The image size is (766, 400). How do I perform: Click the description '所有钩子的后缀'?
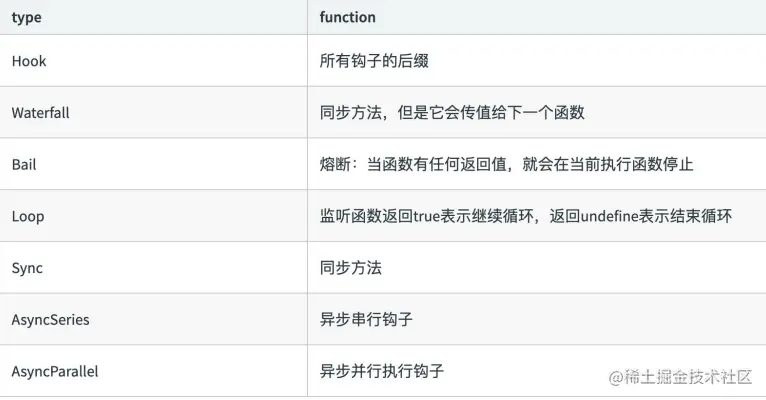[x=374, y=61]
